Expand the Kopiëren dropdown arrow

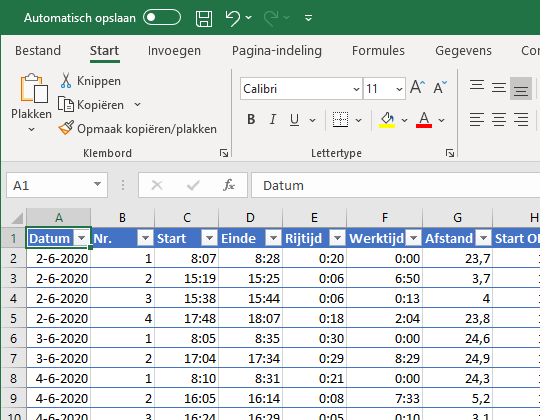[x=137, y=104]
